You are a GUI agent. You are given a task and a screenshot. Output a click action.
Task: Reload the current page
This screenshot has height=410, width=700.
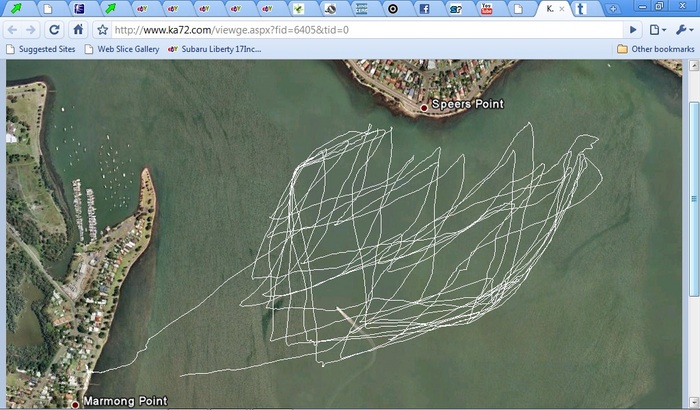55,30
